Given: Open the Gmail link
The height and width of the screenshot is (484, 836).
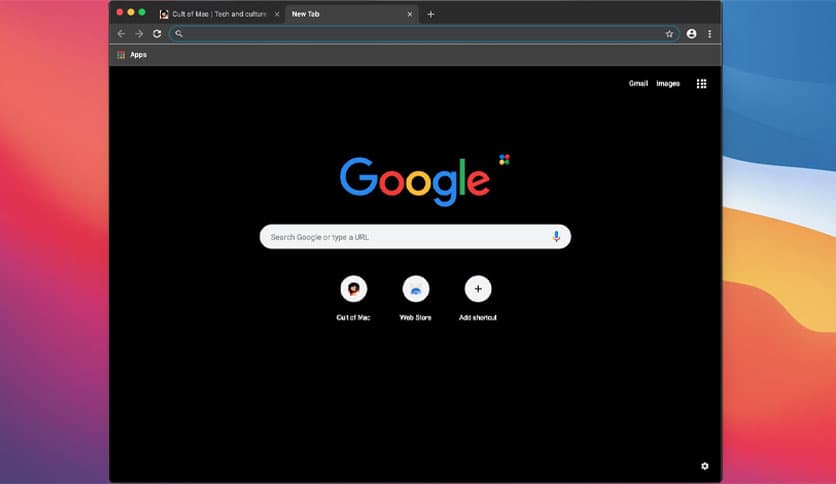Looking at the screenshot, I should pos(638,84).
